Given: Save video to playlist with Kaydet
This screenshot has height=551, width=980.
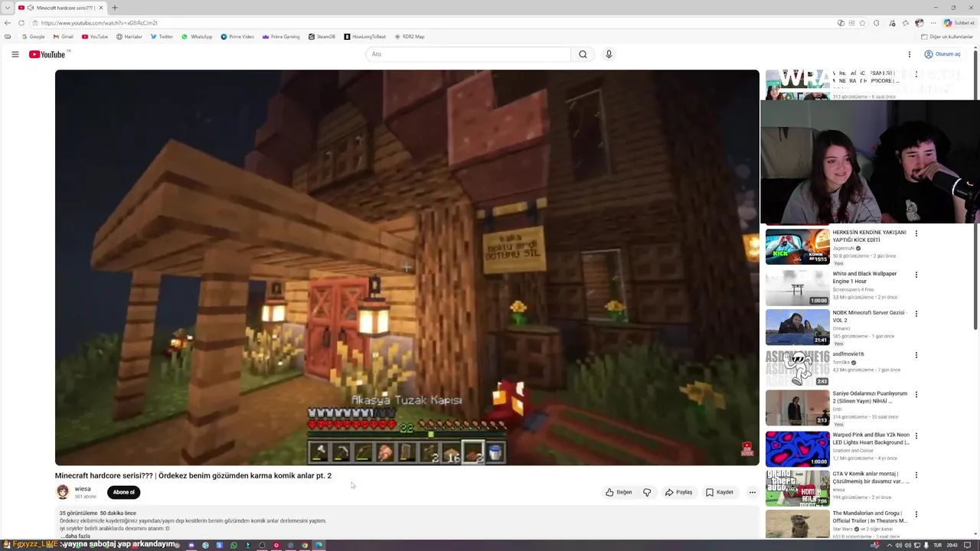Looking at the screenshot, I should click(x=720, y=492).
